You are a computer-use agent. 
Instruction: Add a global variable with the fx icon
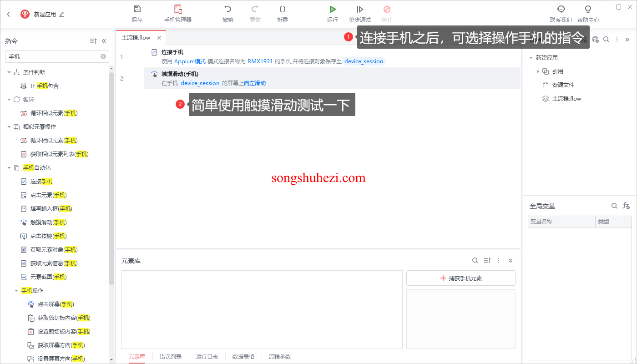(626, 206)
